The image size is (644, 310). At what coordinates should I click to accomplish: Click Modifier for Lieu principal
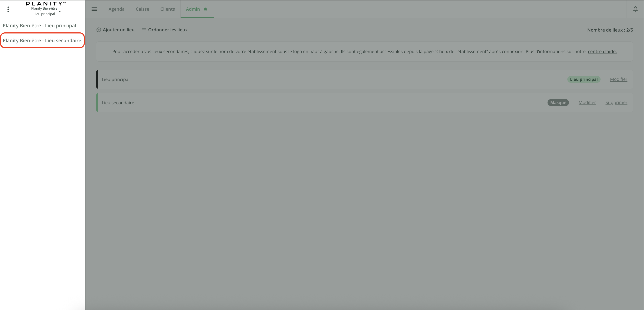(x=618, y=79)
